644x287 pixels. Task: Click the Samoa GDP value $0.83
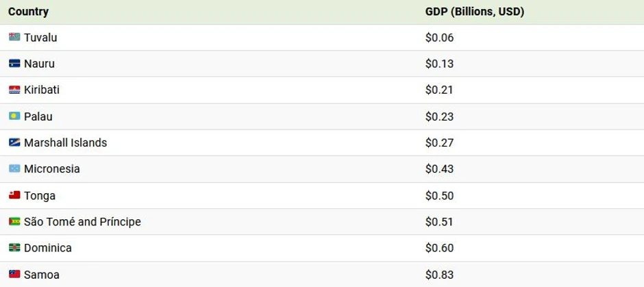[439, 275]
